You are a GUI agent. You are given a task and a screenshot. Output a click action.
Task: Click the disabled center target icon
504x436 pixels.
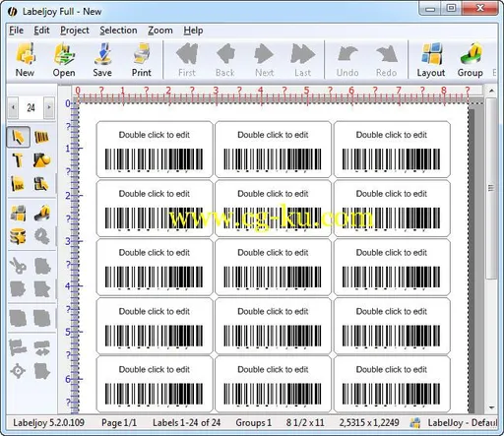(x=18, y=371)
